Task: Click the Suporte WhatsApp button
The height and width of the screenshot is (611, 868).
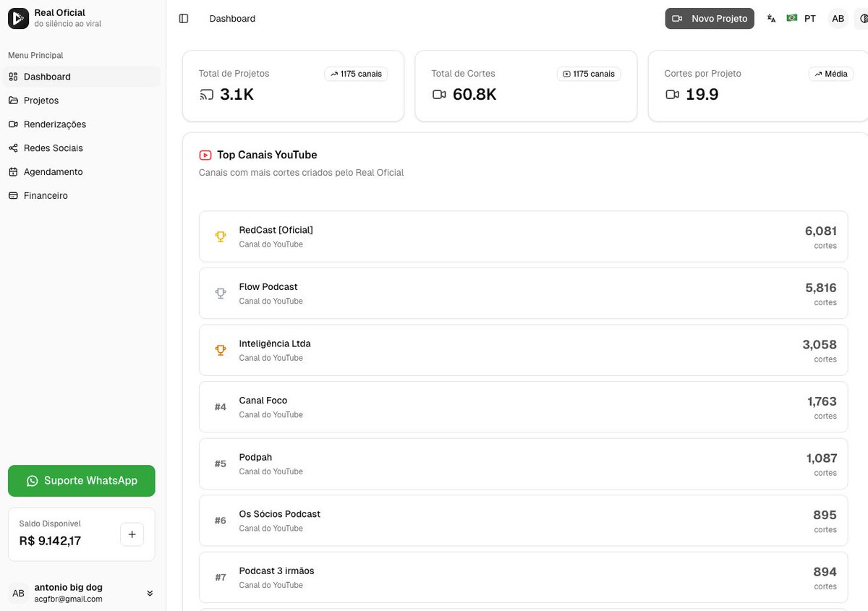Action: pos(82,481)
